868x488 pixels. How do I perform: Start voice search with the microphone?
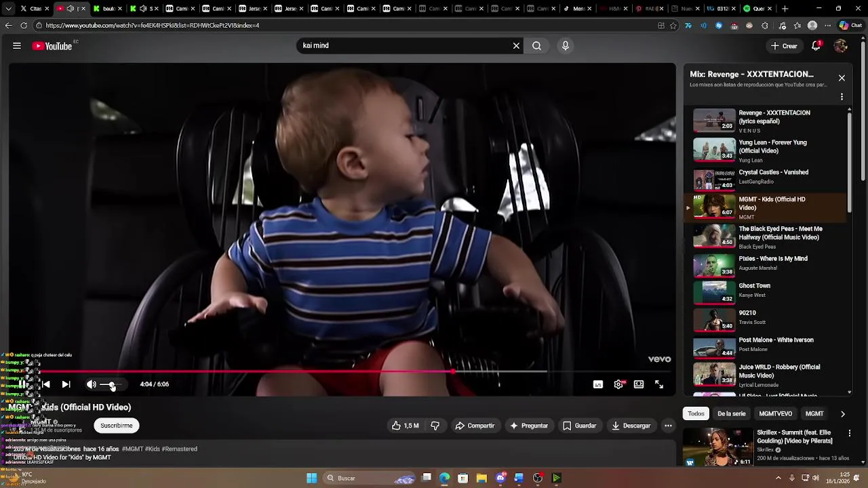[566, 46]
